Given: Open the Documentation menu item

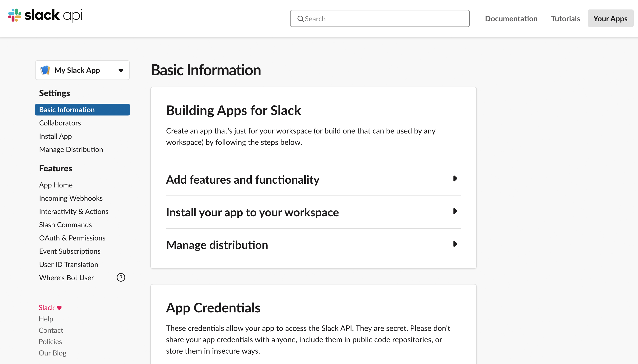Looking at the screenshot, I should pyautogui.click(x=511, y=18).
